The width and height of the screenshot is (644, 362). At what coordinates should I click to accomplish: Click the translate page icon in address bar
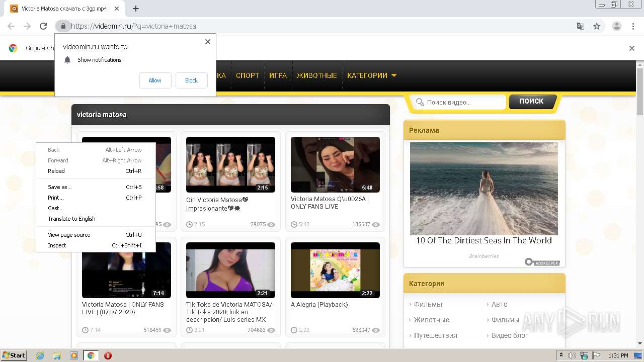[x=581, y=26]
